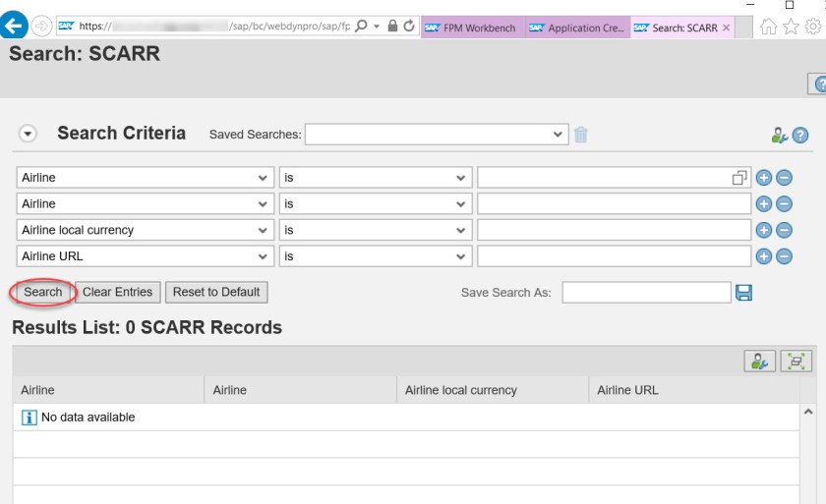The height and width of the screenshot is (504, 826).
Task: Click Airline URL column header
Action: 694,390
